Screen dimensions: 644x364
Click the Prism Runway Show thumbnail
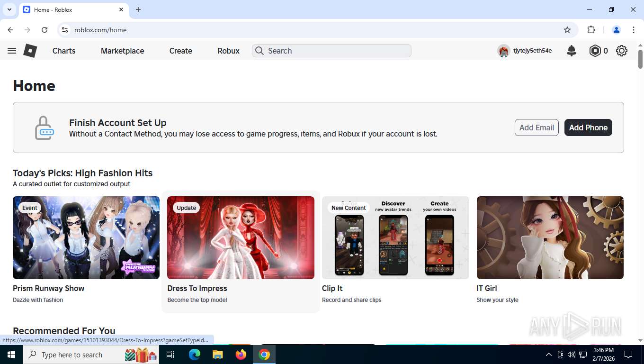pyautogui.click(x=86, y=237)
